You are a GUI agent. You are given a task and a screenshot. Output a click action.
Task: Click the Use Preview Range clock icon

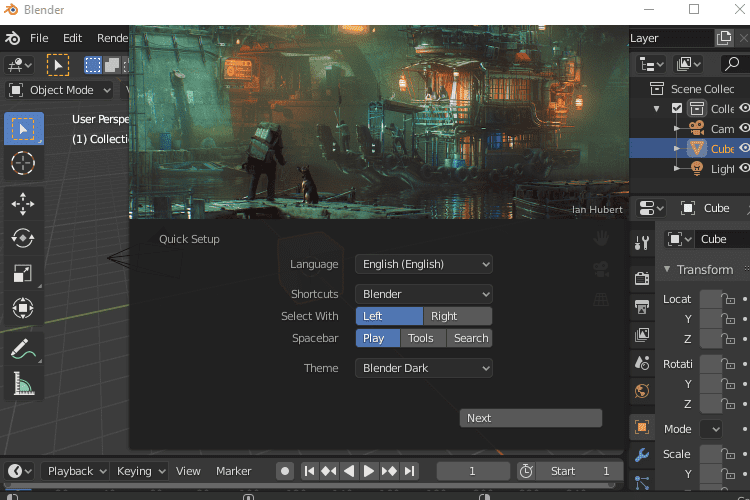526,471
